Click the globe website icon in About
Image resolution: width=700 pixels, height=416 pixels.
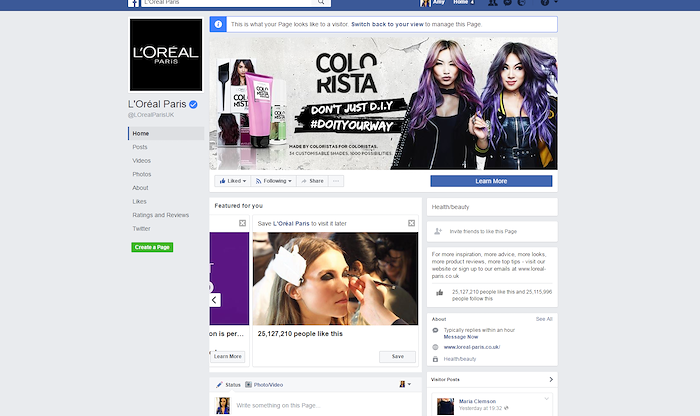435,347
